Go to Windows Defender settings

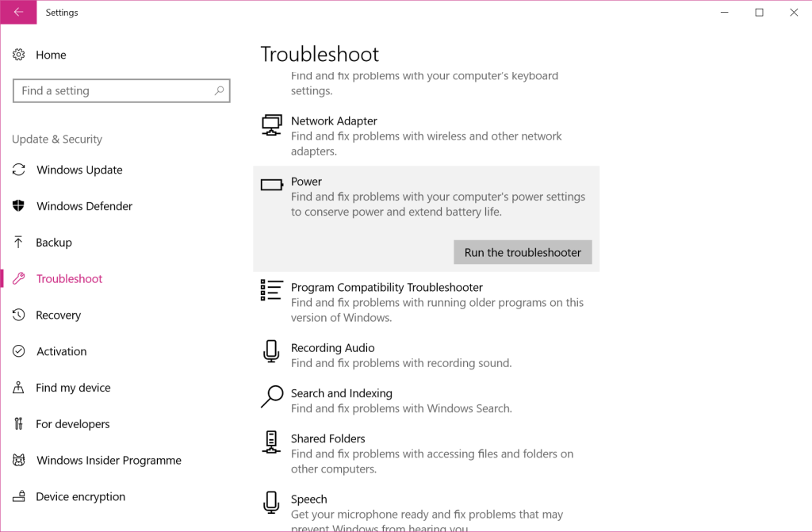click(x=84, y=206)
